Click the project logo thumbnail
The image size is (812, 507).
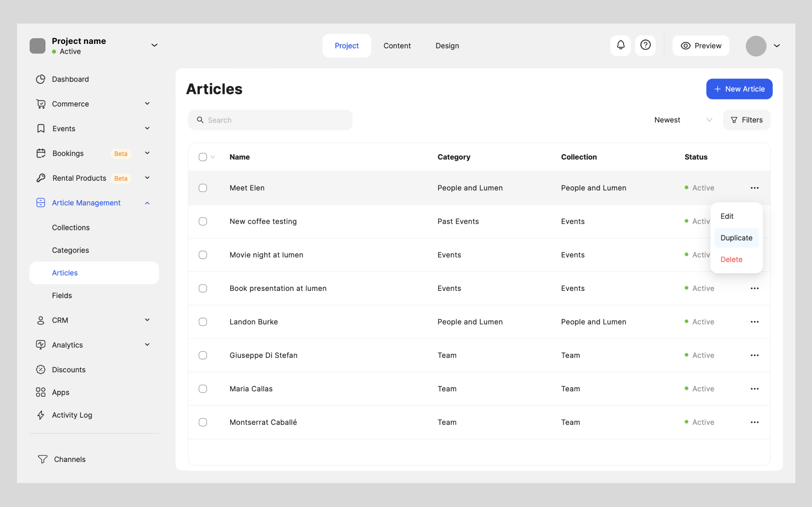tap(38, 46)
